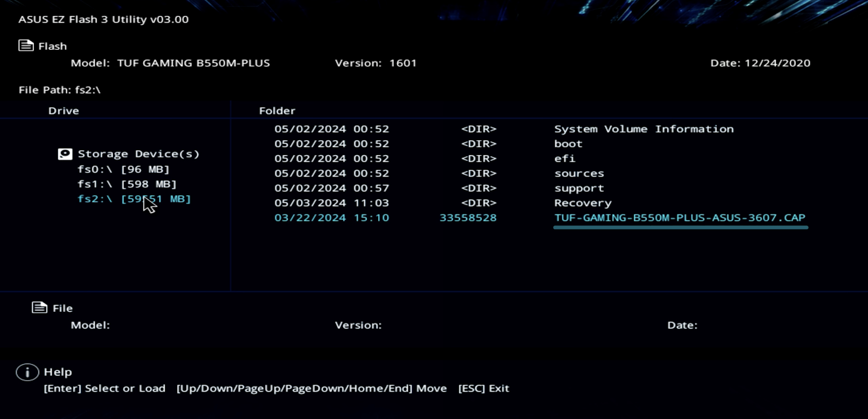Click the File Path: fs2:\ text
Image resolution: width=868 pixels, height=419 pixels.
[60, 90]
